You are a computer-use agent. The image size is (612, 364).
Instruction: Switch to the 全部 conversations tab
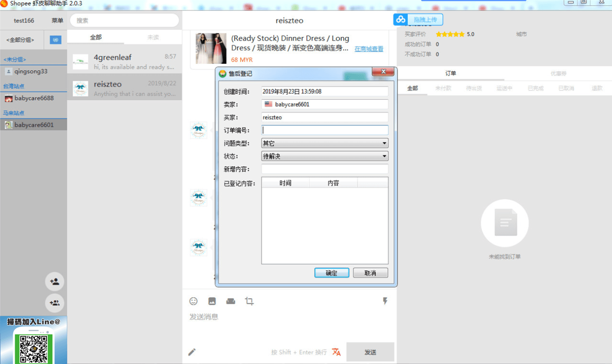tap(96, 37)
